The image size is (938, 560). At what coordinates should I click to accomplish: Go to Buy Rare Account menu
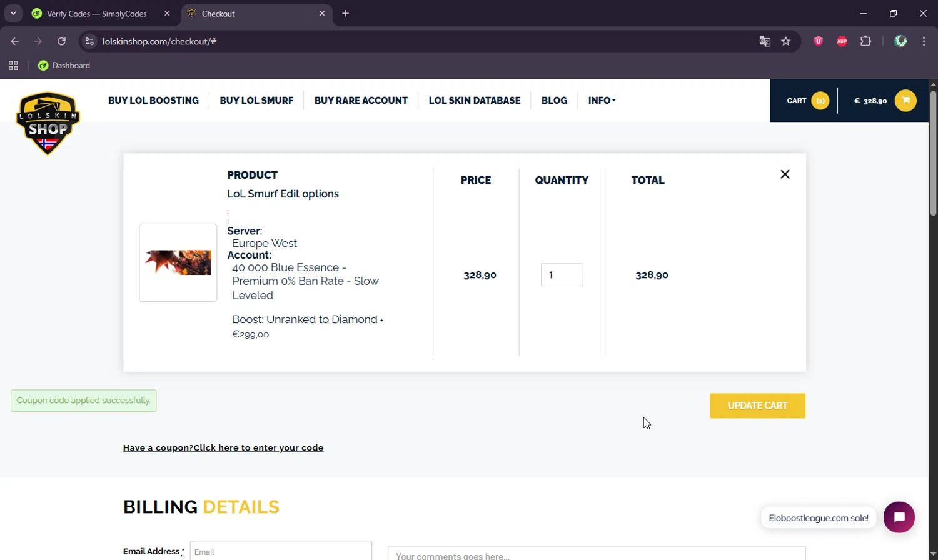coord(361,100)
